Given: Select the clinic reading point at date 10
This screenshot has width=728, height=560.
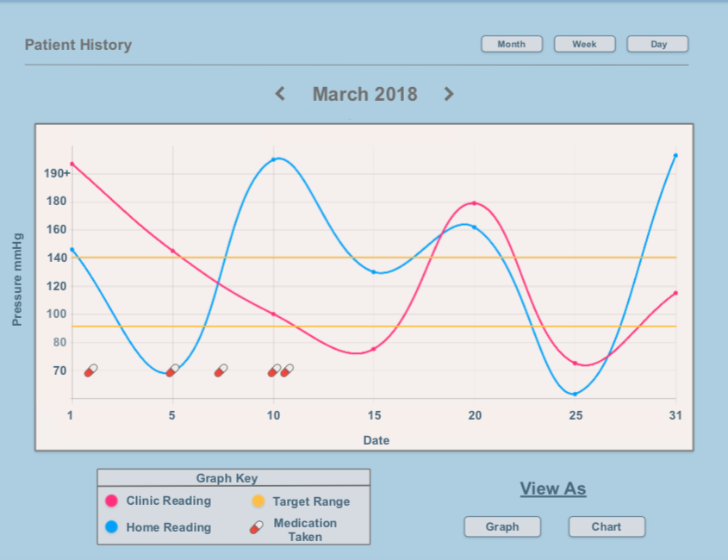Looking at the screenshot, I should point(273,314).
